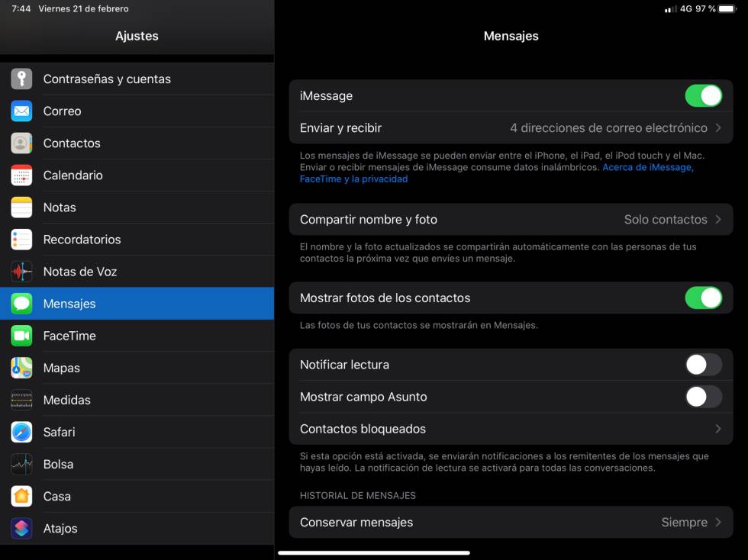Screen dimensions: 748x560
Task: Open Compartir nombre y foto chevron
Action: (718, 220)
